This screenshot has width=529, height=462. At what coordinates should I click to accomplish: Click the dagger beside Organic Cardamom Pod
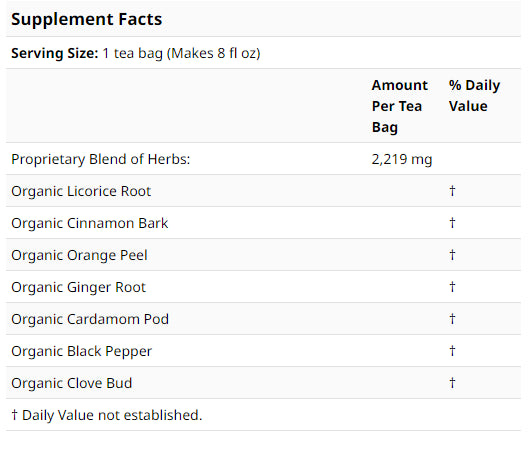452,319
